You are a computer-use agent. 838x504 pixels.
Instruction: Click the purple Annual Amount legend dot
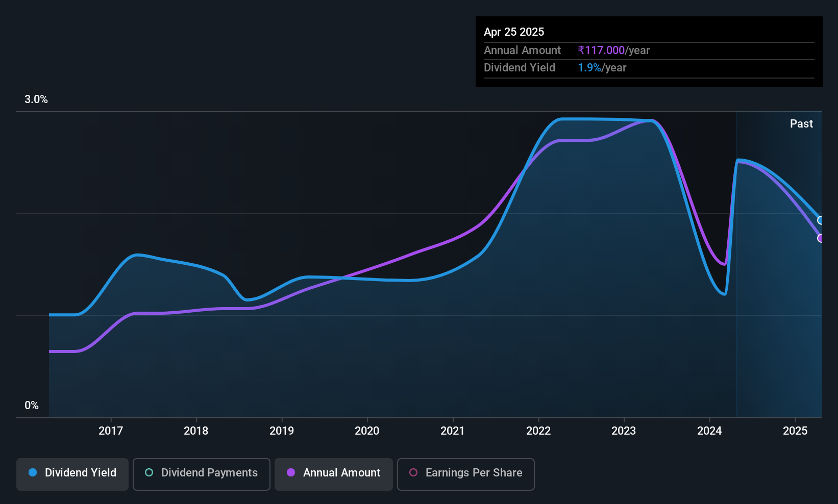click(x=291, y=472)
